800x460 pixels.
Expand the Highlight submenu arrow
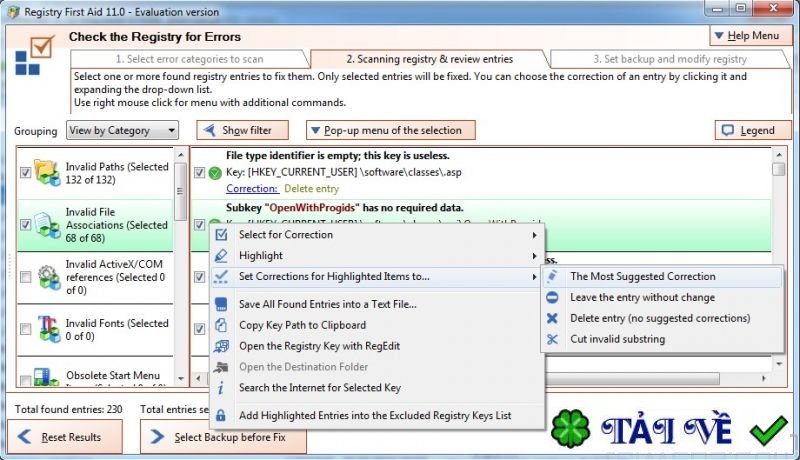point(534,256)
